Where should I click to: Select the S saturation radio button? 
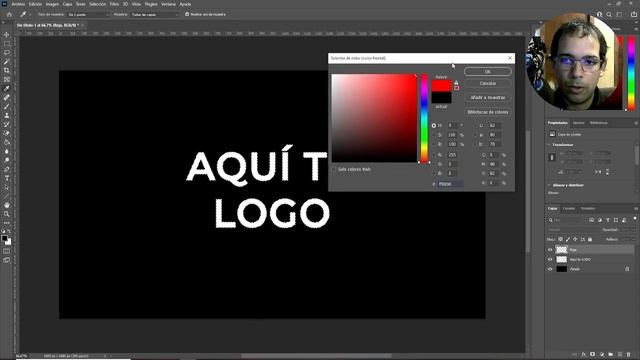434,135
